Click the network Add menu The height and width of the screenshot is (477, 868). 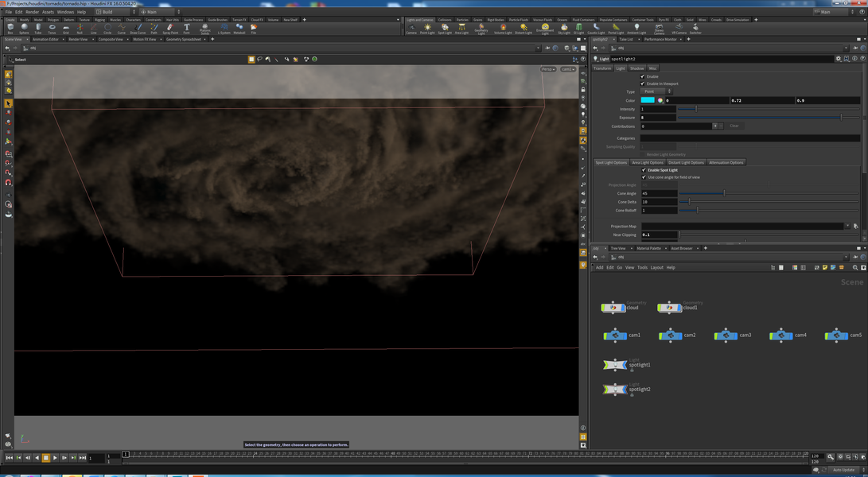[x=599, y=267]
